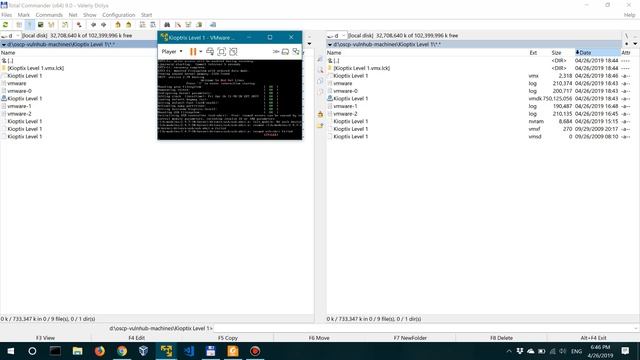Click the first Pack files gift icon
Screen dimensions: 640x360
tap(118, 25)
